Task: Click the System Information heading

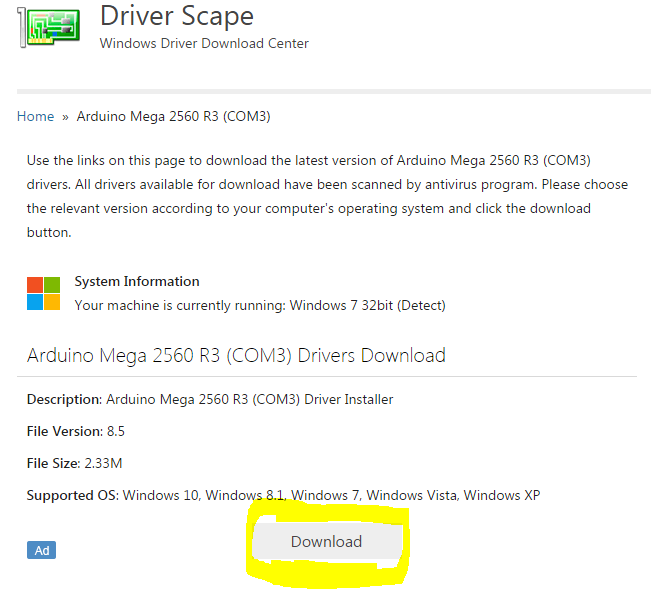Action: (137, 281)
